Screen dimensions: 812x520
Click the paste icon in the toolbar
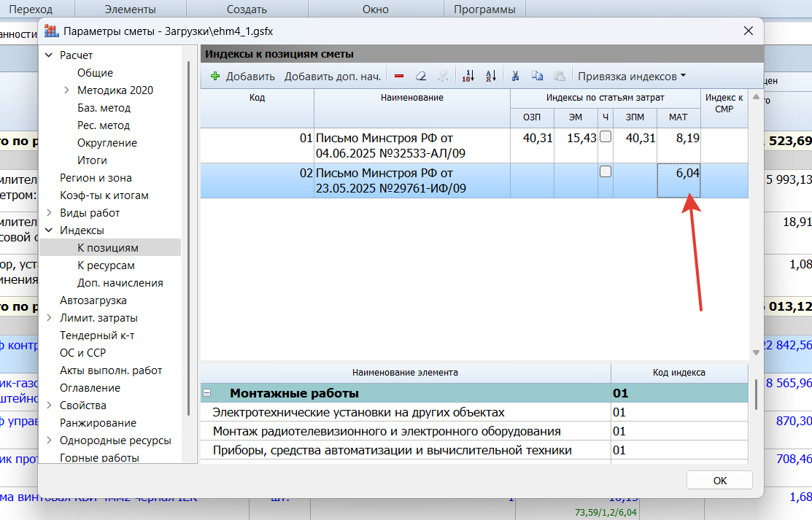(559, 76)
